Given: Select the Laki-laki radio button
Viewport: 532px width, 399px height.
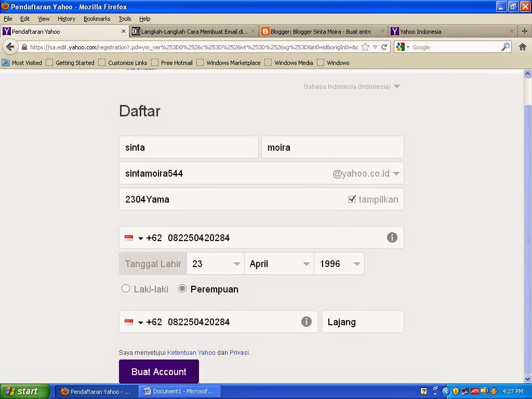Looking at the screenshot, I should point(126,289).
